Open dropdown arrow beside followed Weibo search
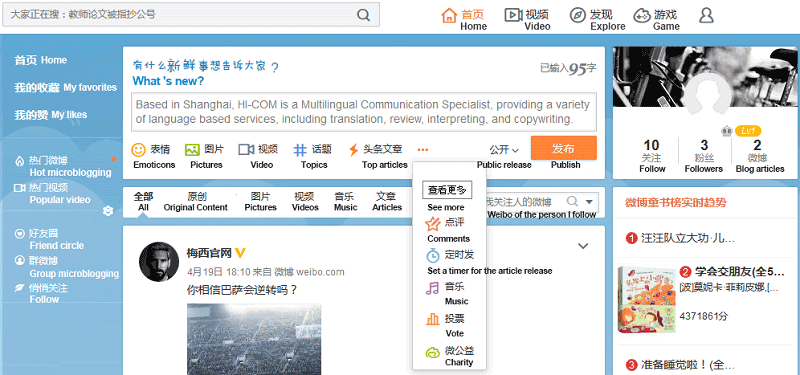Viewport: 800px width, 375px height. click(589, 201)
